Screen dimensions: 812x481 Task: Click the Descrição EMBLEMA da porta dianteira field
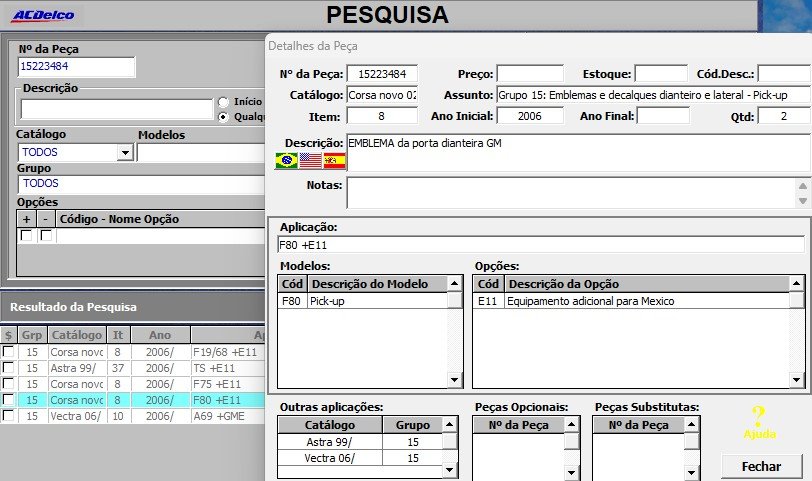click(x=578, y=153)
